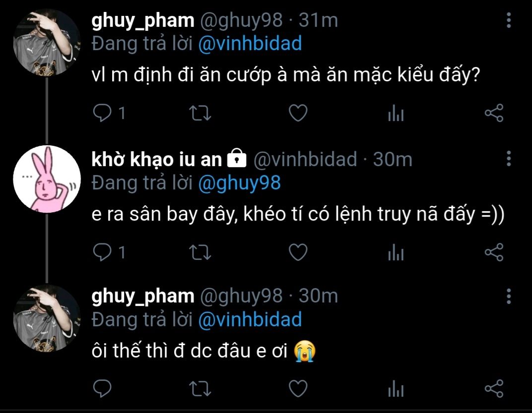Viewport: 532px width, 413px height.
Task: View analytics of the last tweet
Action: tap(396, 389)
